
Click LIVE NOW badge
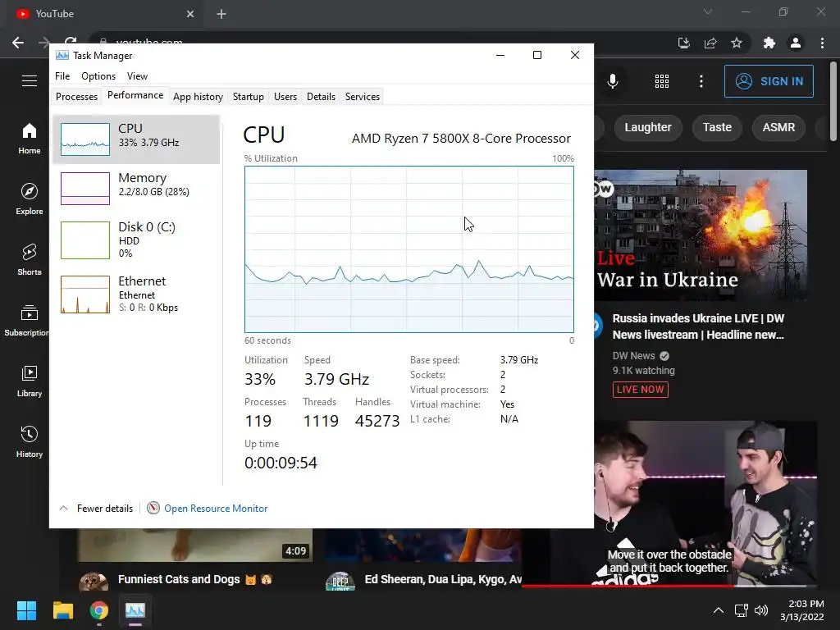click(640, 390)
